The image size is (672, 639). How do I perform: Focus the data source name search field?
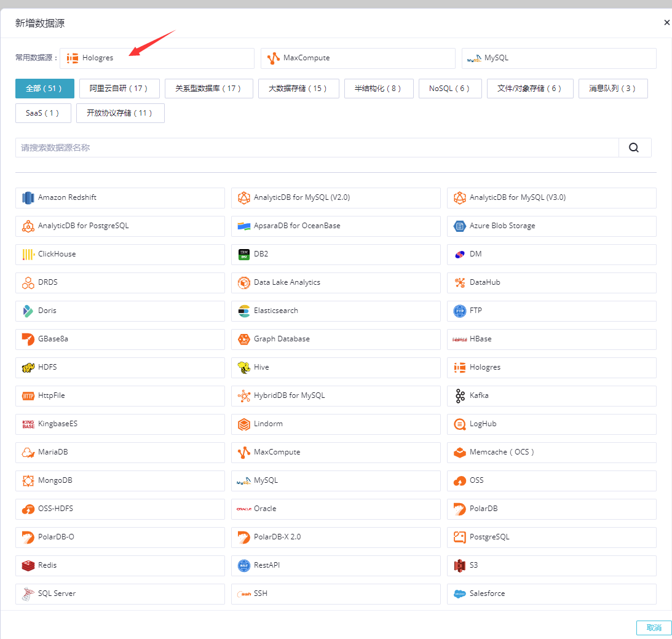tap(317, 148)
